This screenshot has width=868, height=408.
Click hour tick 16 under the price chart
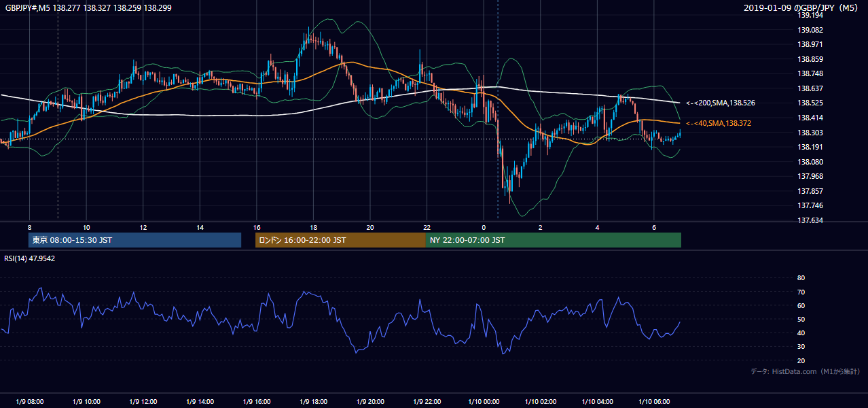(x=257, y=227)
